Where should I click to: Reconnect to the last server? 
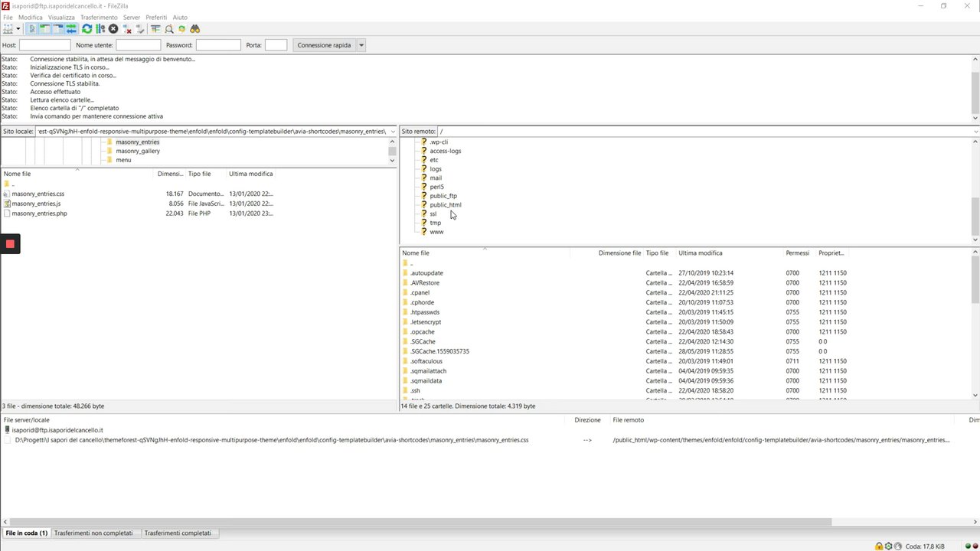[x=140, y=29]
